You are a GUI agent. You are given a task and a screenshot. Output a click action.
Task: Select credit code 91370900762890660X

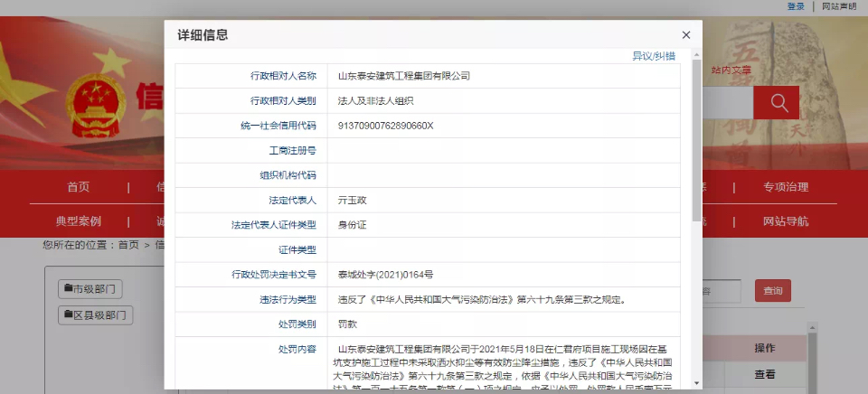click(386, 126)
